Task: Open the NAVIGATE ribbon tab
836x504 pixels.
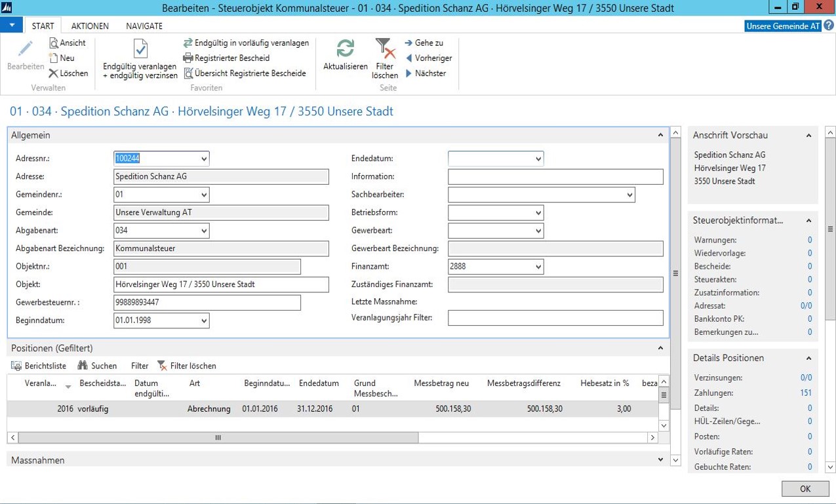Action: pos(144,26)
